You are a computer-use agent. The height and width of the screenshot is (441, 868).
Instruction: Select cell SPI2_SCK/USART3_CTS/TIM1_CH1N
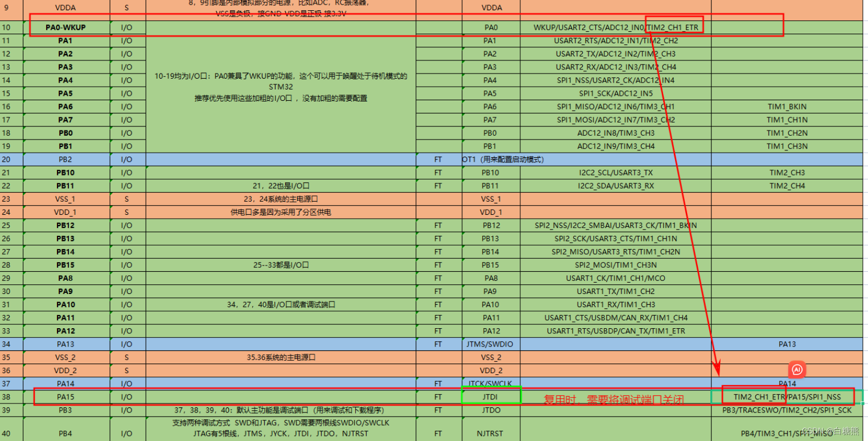click(616, 238)
